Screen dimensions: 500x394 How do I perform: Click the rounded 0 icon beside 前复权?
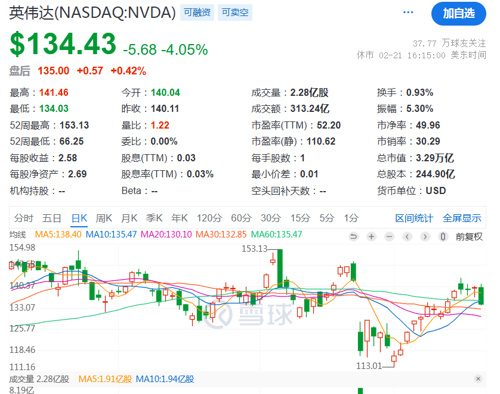[443, 237]
